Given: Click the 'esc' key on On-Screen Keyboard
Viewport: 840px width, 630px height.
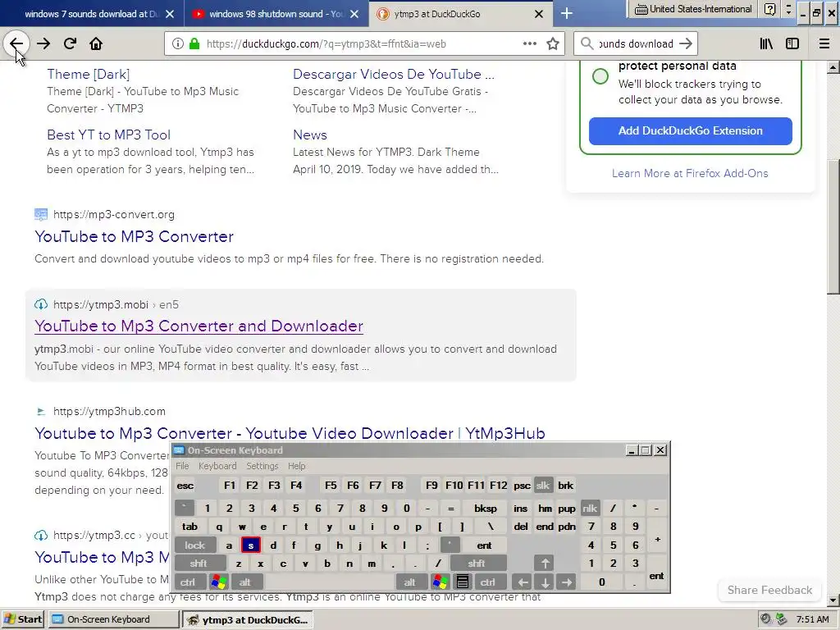Looking at the screenshot, I should tap(185, 486).
